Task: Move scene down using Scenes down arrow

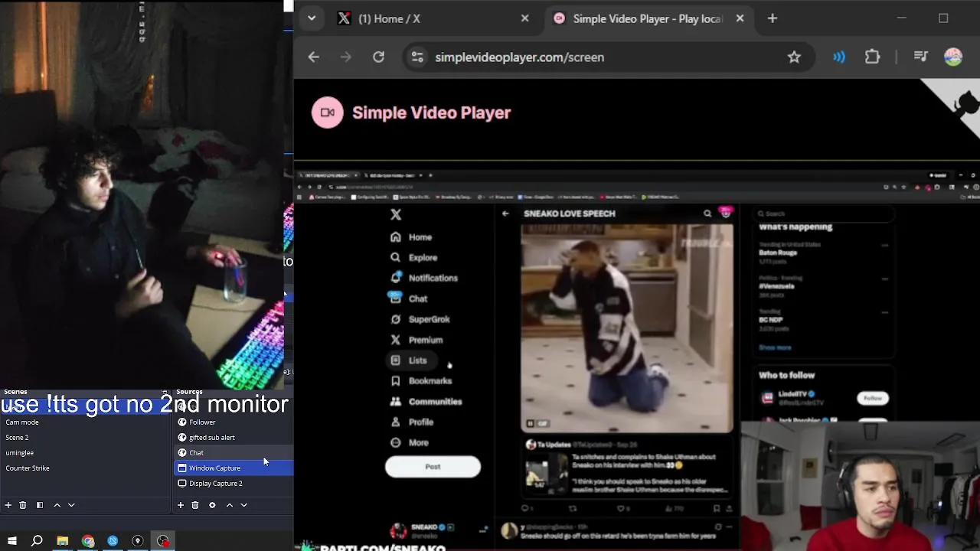Action: [x=71, y=505]
